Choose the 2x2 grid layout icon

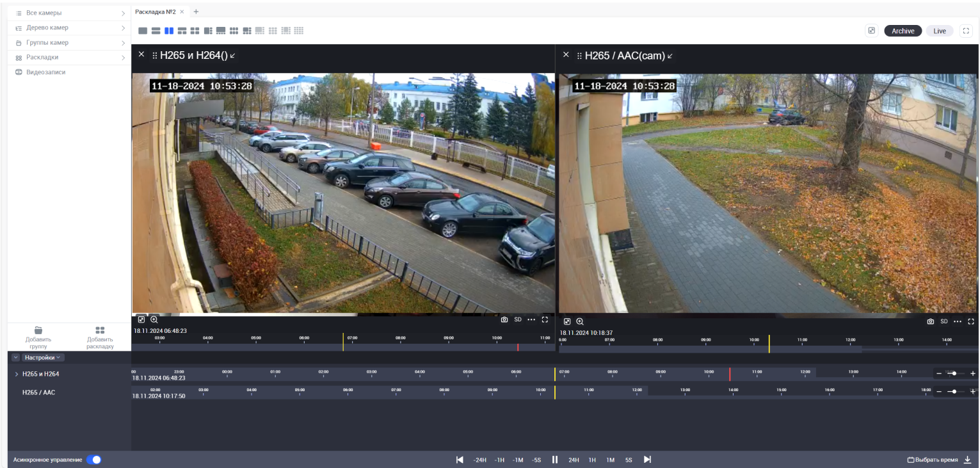click(195, 31)
